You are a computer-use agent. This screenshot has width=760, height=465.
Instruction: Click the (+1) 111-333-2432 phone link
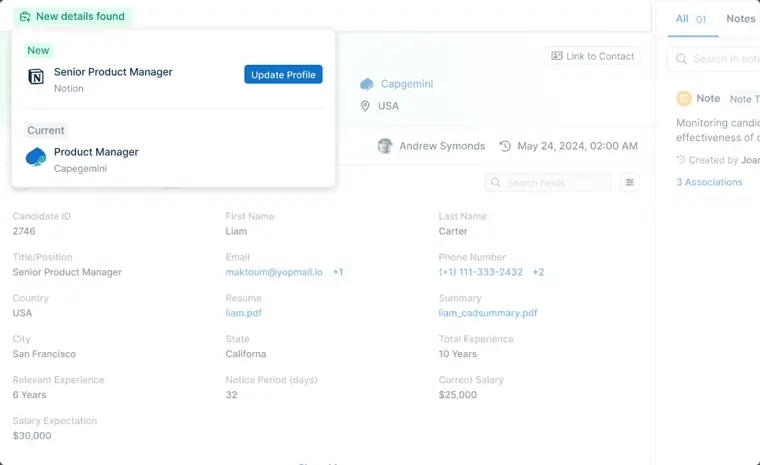481,272
